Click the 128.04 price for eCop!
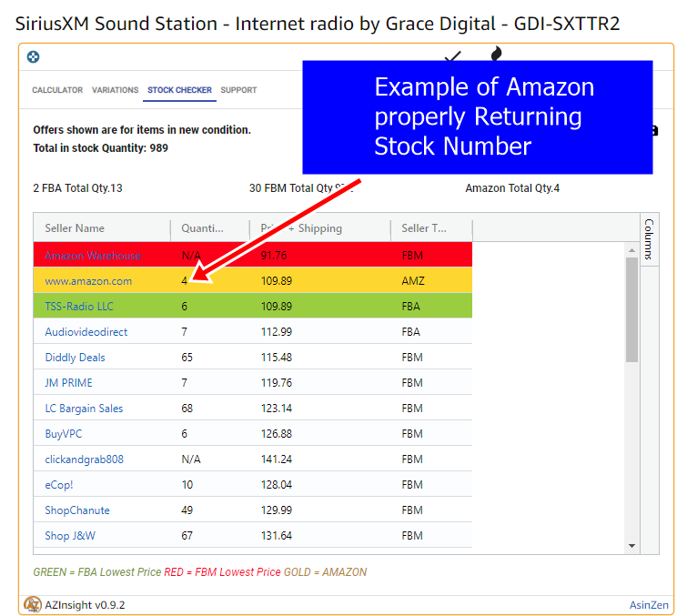The width and height of the screenshot is (687, 616). (277, 485)
